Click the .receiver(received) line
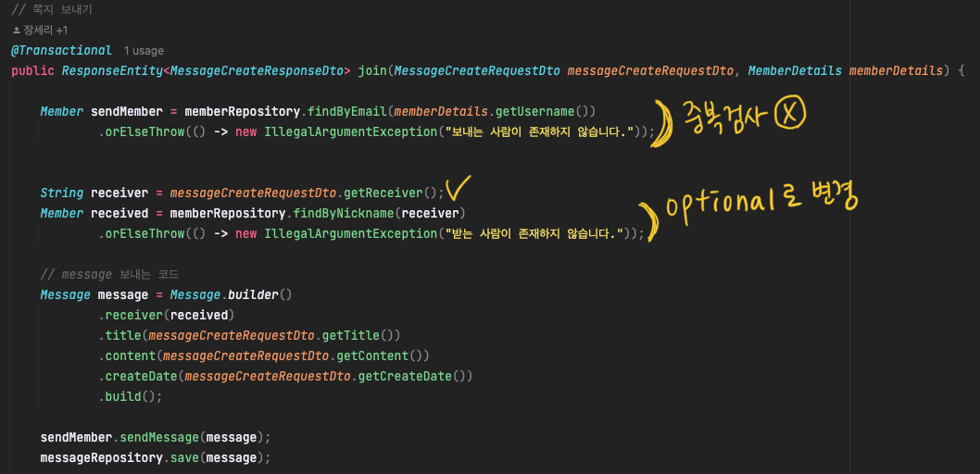Screen dimensions: 980x474 coord(166,315)
